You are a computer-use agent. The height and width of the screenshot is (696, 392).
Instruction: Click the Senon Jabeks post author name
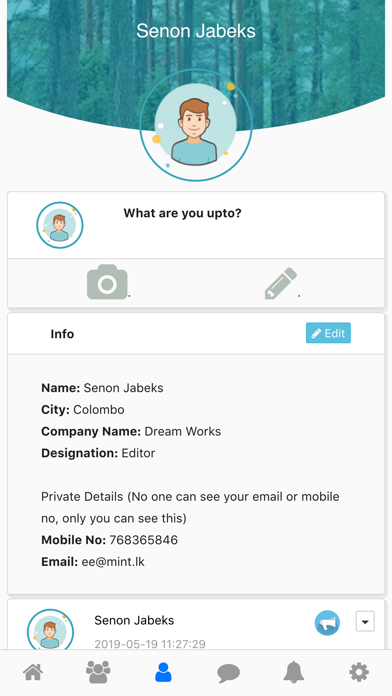coord(134,620)
